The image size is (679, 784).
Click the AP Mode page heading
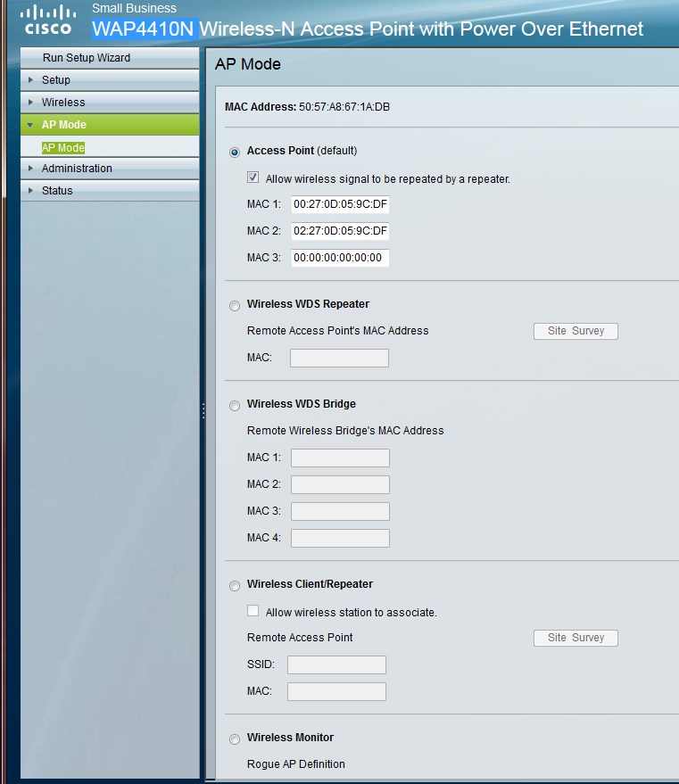pyautogui.click(x=247, y=64)
